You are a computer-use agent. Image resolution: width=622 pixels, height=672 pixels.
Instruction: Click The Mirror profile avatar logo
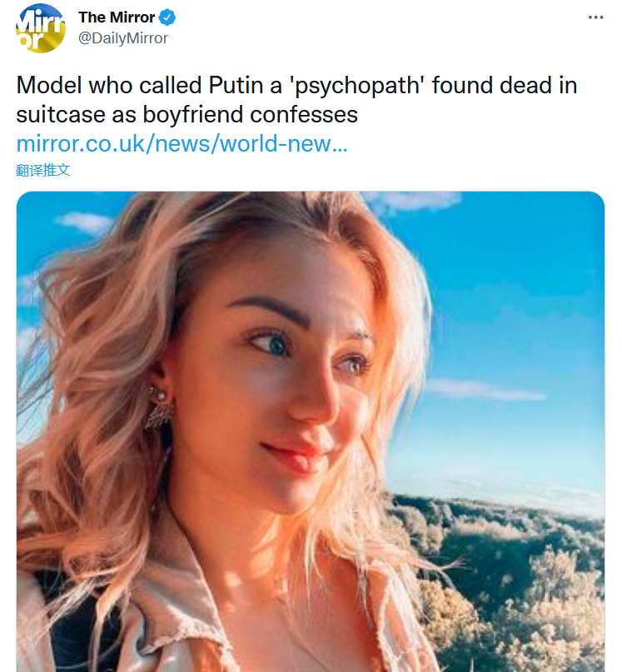[40, 27]
